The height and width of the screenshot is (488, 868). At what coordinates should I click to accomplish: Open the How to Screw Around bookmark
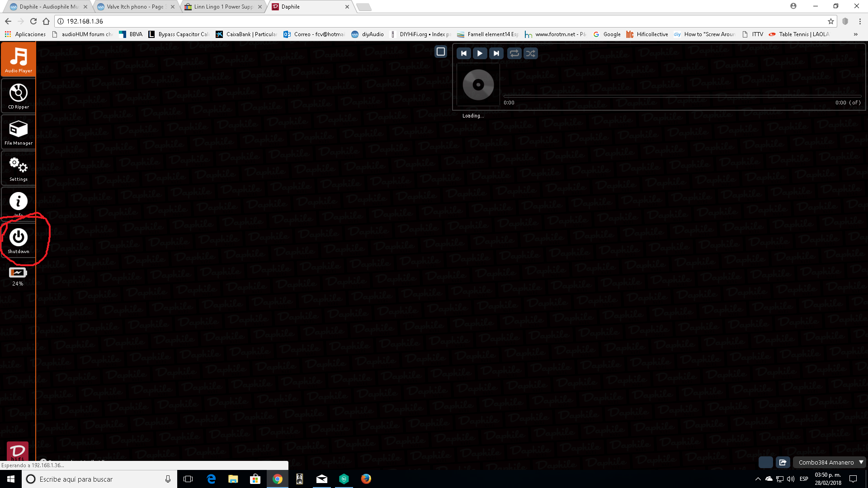tap(705, 34)
